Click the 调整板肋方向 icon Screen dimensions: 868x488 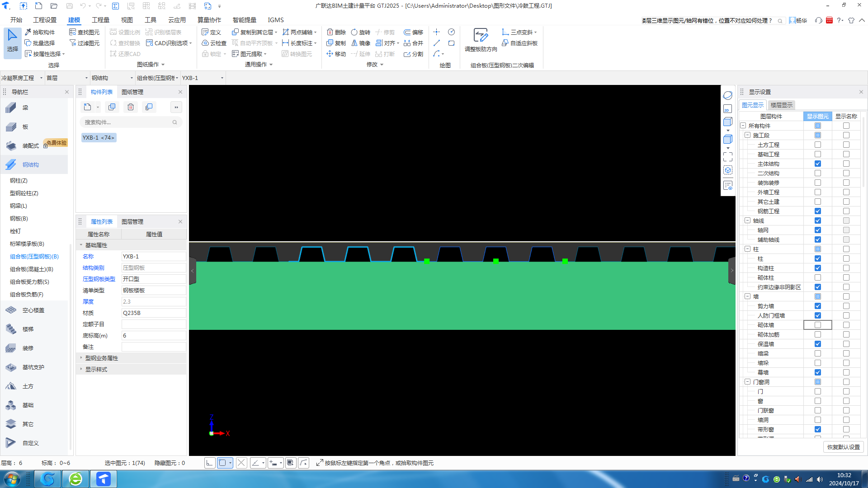click(x=480, y=35)
